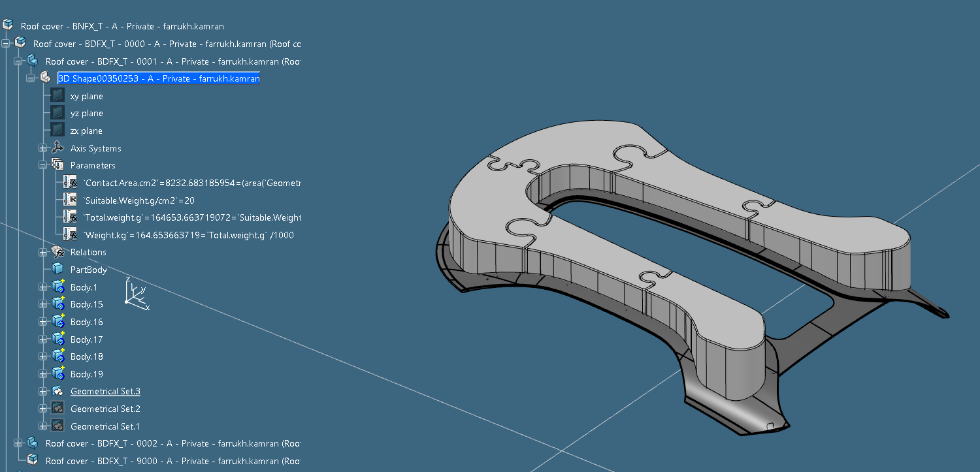Select the PartBody cube icon
The height and width of the screenshot is (472, 980).
point(58,270)
